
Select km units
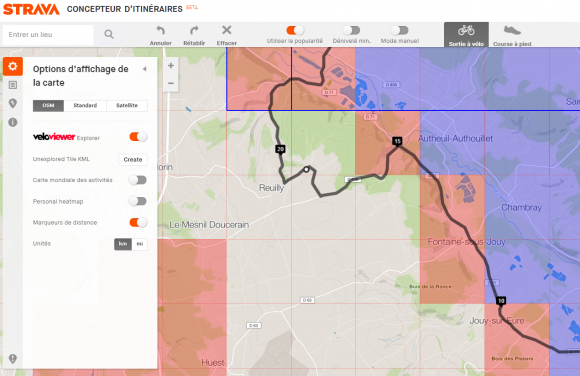coord(123,244)
